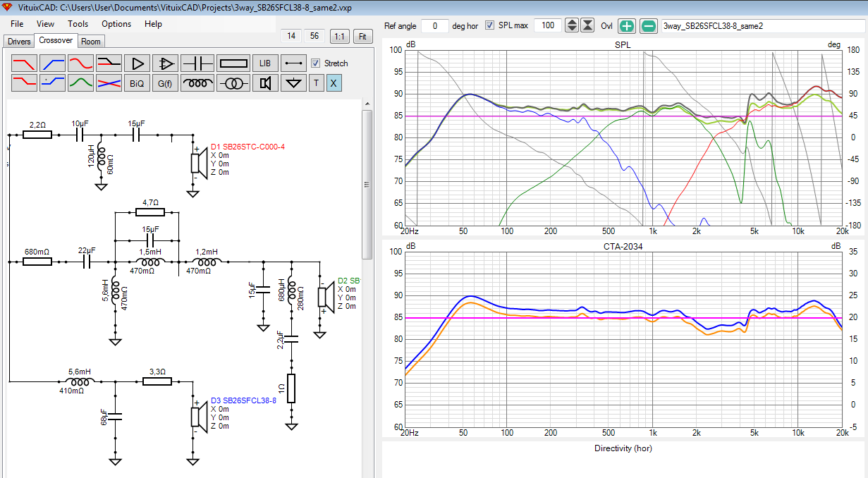Select the 10µF capacitor in schematic
868x478 pixels.
[80, 133]
